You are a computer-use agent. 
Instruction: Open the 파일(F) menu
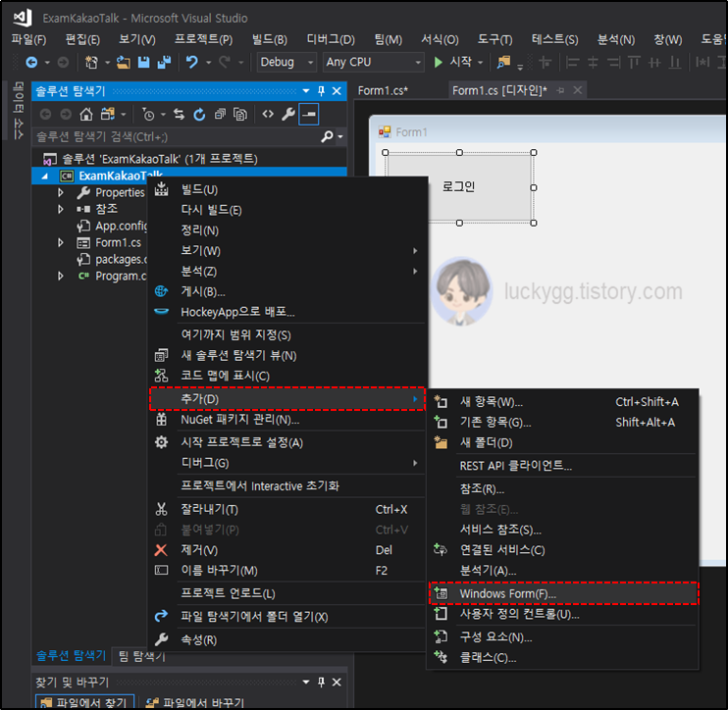28,40
